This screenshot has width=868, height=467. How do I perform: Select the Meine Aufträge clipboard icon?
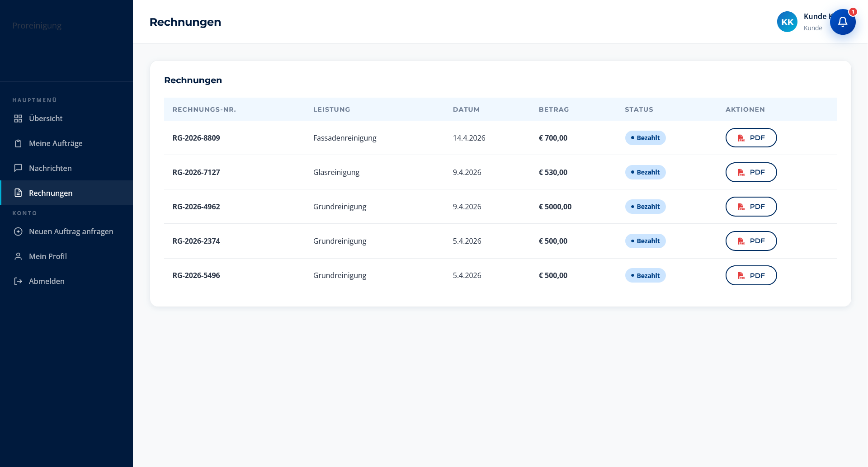coord(18,143)
